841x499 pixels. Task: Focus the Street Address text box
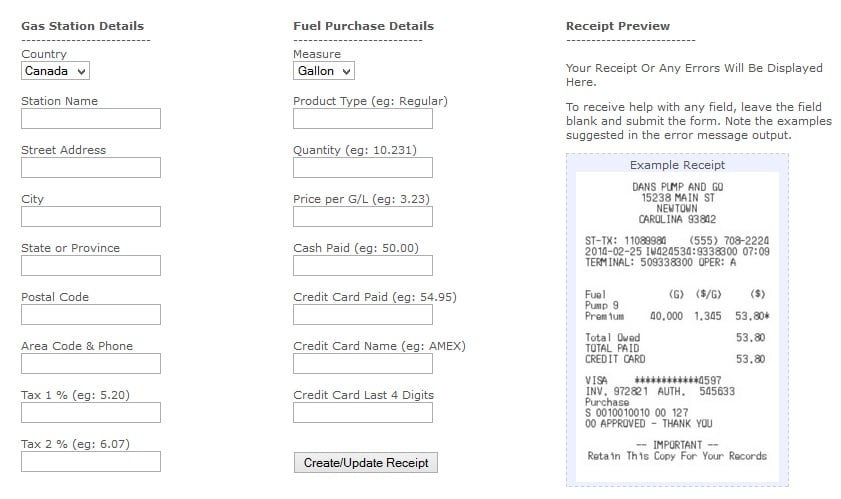click(x=91, y=167)
